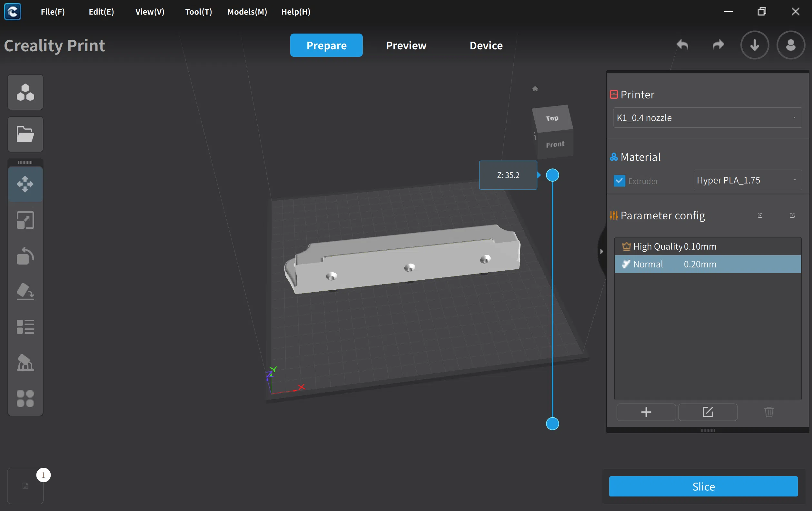Image resolution: width=812 pixels, height=511 pixels.
Task: Click the Slice button
Action: point(703,486)
